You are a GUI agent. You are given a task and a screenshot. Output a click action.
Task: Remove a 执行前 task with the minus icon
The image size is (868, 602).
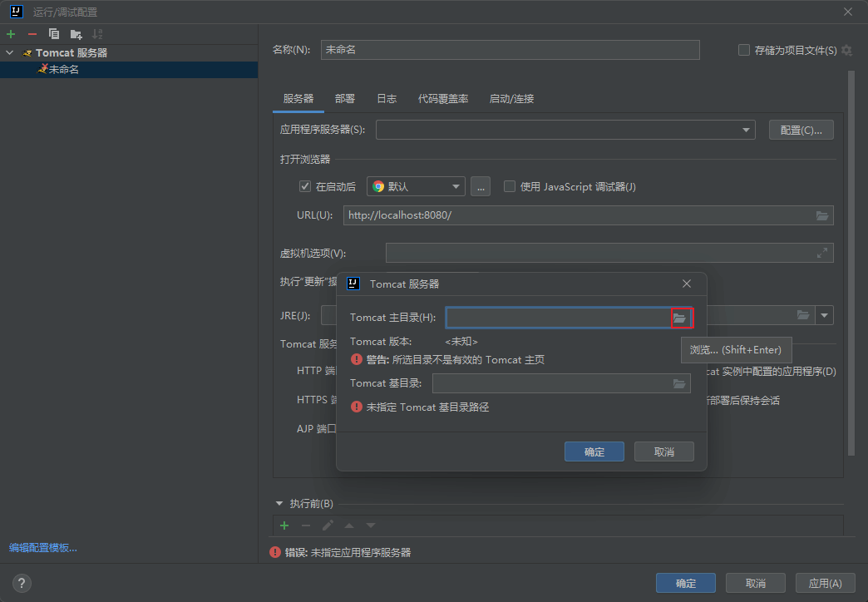point(306,526)
